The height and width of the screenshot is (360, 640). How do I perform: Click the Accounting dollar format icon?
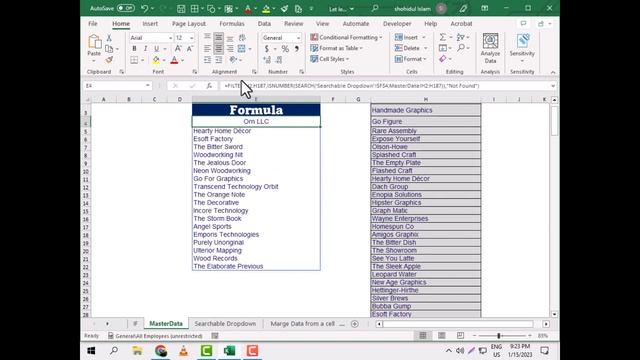click(267, 49)
